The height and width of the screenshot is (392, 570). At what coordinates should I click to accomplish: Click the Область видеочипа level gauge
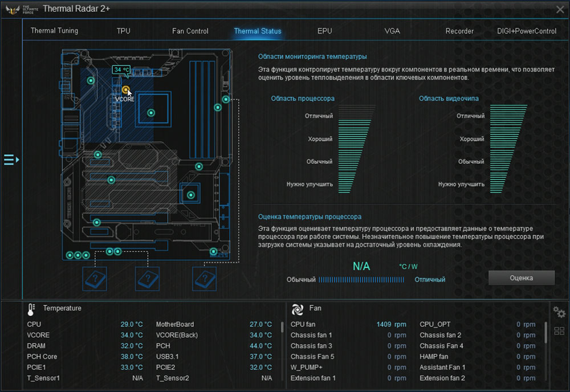508,149
